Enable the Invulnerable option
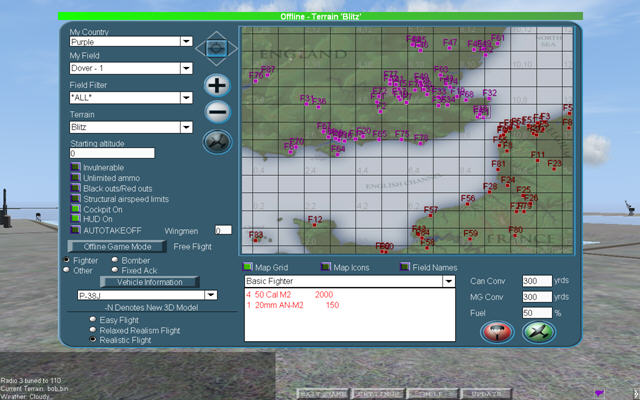Image resolution: width=640 pixels, height=400 pixels. tap(75, 167)
